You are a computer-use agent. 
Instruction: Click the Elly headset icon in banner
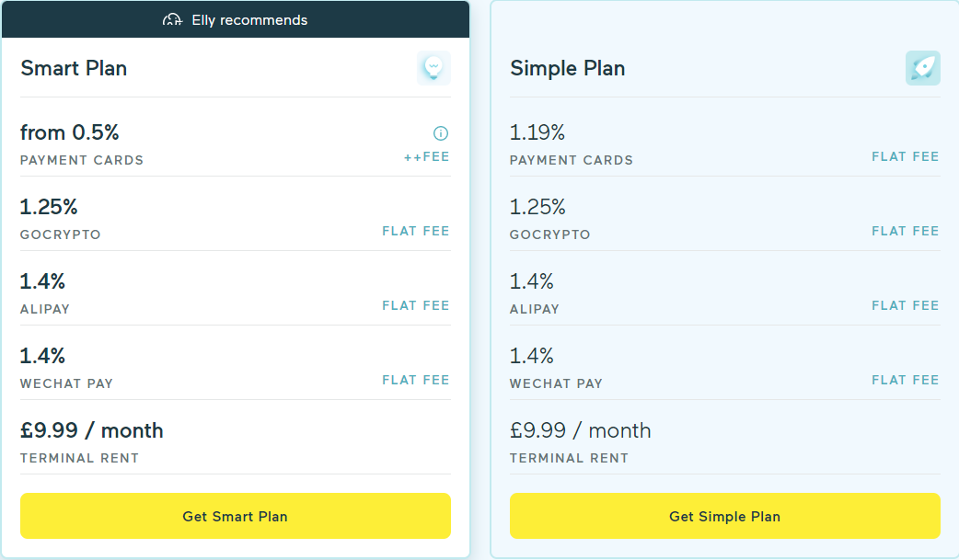coord(173,19)
